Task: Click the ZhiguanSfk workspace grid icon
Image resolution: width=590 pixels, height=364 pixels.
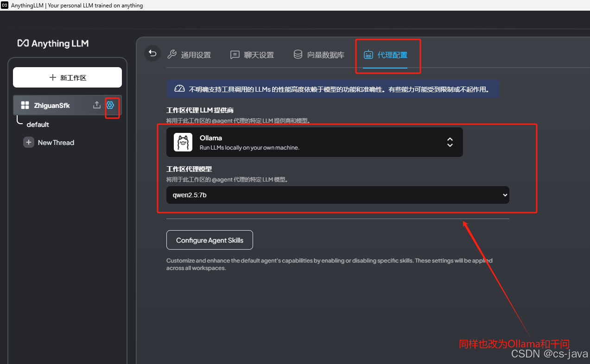Action: [25, 106]
